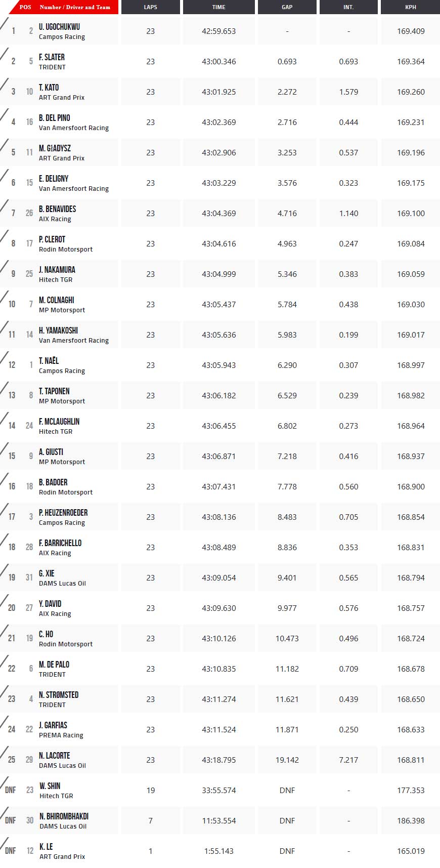
Task: Select K. Le's speed value 165.019
Action: click(411, 851)
